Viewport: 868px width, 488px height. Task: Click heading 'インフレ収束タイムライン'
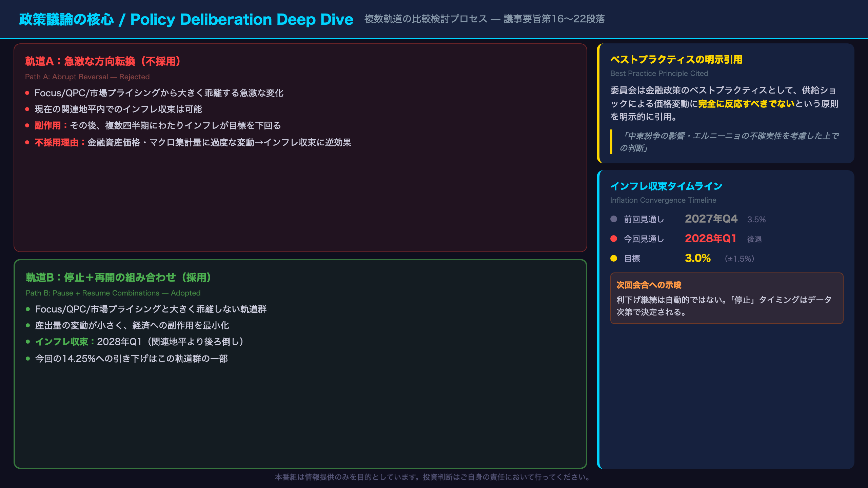pyautogui.click(x=666, y=186)
